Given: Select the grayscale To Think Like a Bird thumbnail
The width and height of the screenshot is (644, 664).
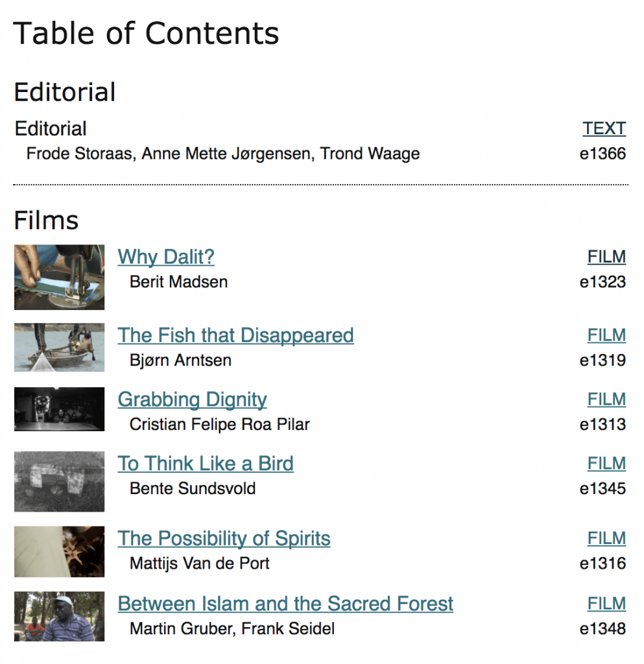Looking at the screenshot, I should click(x=59, y=482).
